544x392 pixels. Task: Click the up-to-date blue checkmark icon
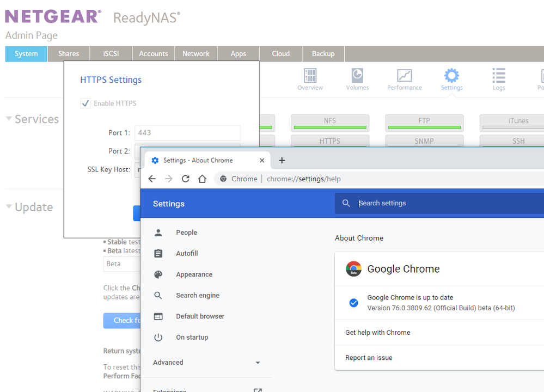point(353,303)
